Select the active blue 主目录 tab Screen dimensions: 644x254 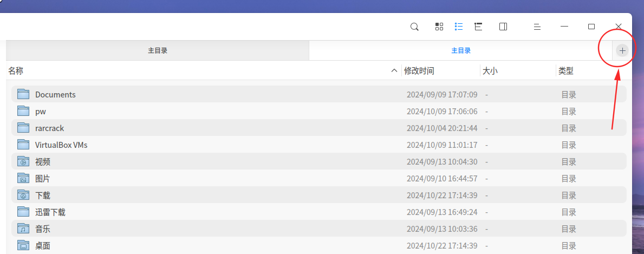461,50
